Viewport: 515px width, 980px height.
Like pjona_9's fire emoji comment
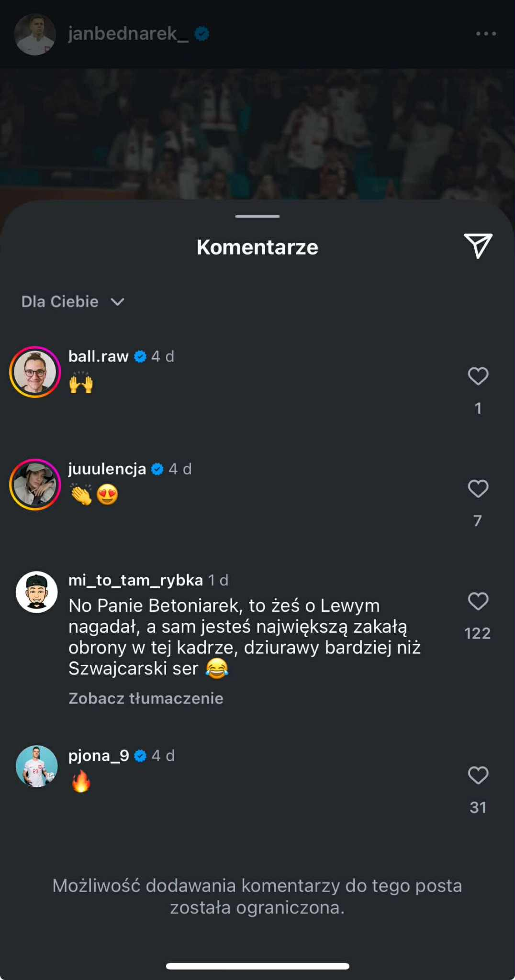[x=478, y=775]
